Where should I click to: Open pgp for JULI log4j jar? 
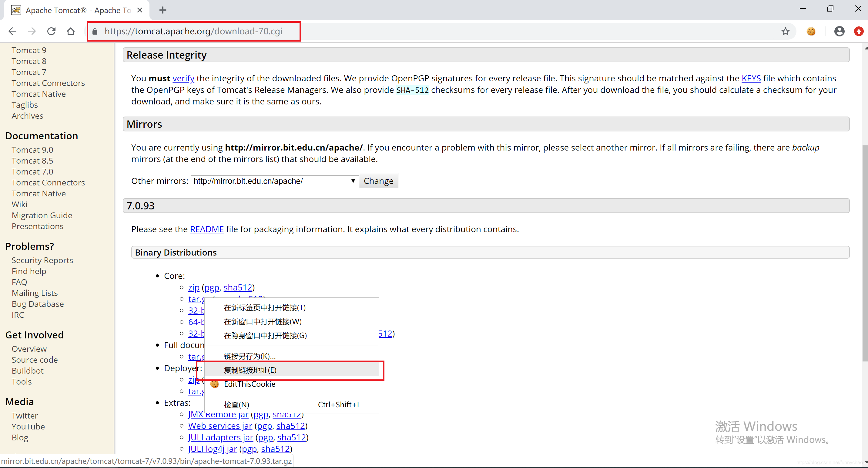pyautogui.click(x=249, y=449)
